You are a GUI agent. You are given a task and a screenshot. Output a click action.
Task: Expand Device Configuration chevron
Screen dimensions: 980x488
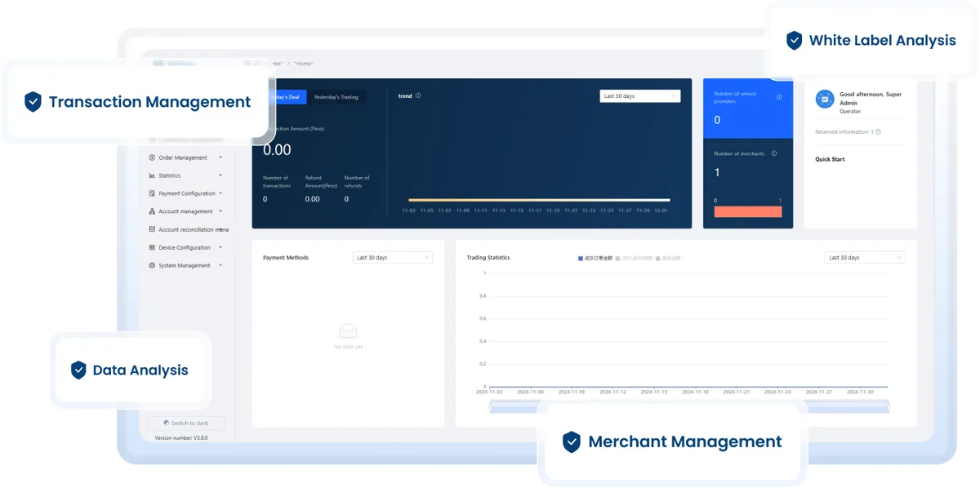pyautogui.click(x=220, y=247)
